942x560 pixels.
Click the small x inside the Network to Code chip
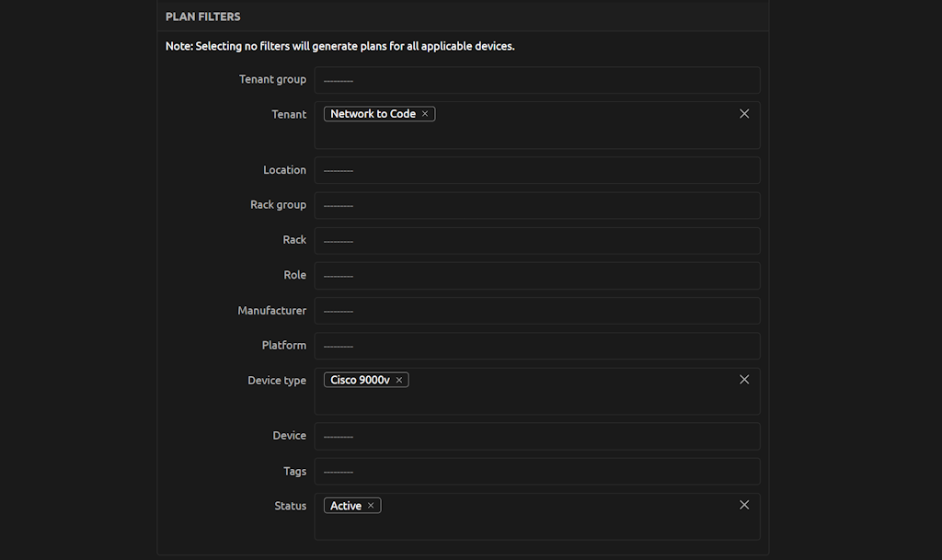pos(424,113)
